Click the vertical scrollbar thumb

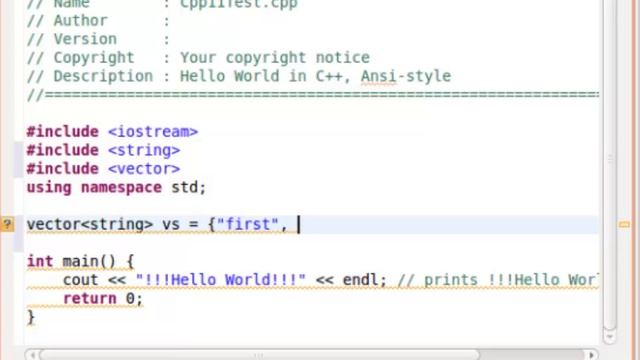pos(609,163)
